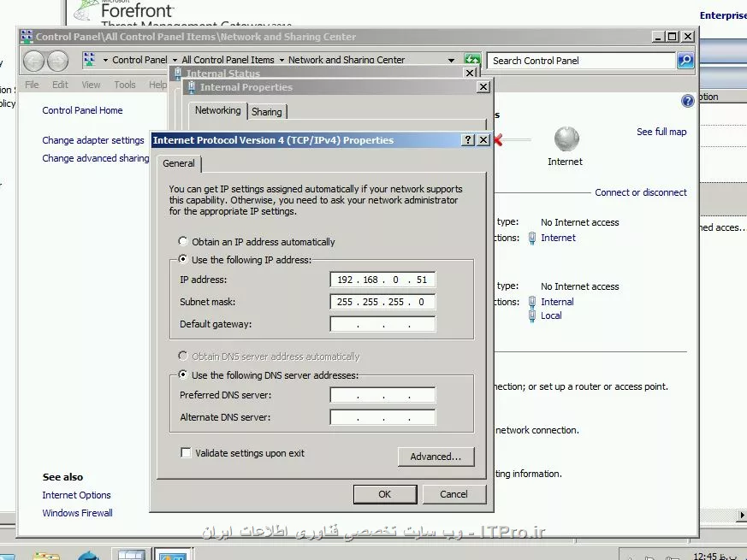The height and width of the screenshot is (560, 747).
Task: Open the Edit menu
Action: [x=60, y=85]
